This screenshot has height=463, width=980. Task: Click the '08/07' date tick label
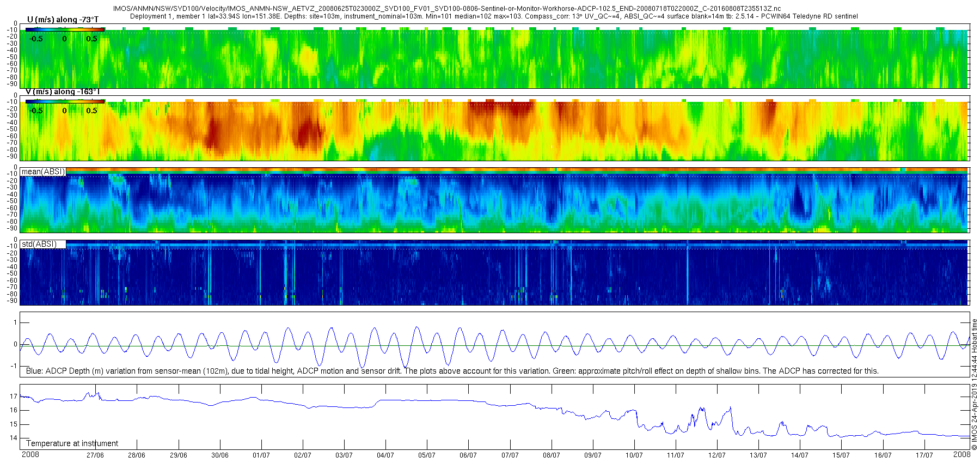pyautogui.click(x=552, y=455)
